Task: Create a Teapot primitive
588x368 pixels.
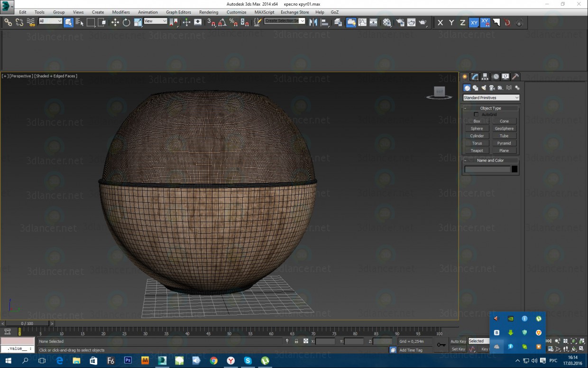Action: 477,151
